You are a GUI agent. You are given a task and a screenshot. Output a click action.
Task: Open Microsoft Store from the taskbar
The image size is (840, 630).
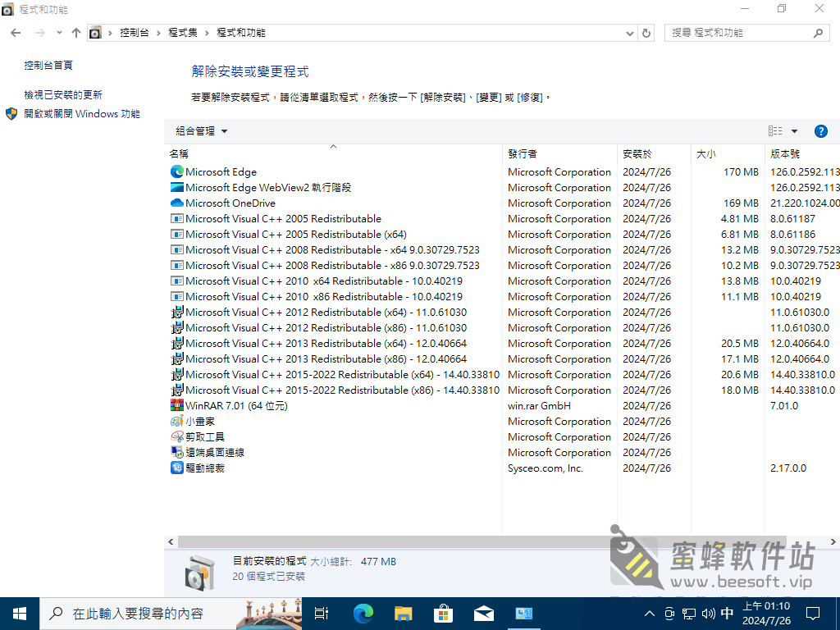coord(443,614)
